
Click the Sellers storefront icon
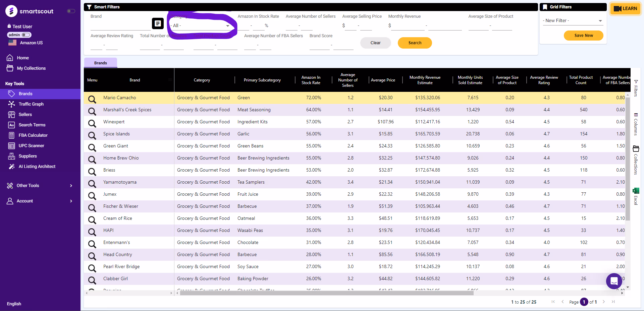(x=12, y=115)
